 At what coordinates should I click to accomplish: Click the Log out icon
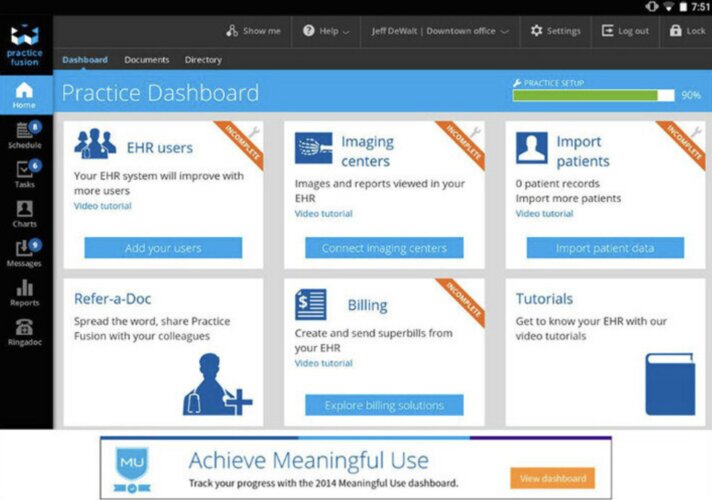click(x=608, y=31)
